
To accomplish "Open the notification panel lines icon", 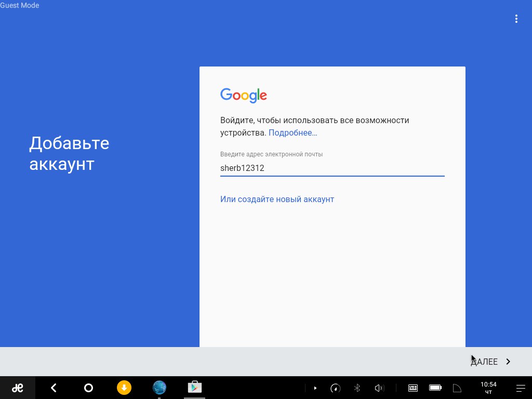I will point(520,388).
